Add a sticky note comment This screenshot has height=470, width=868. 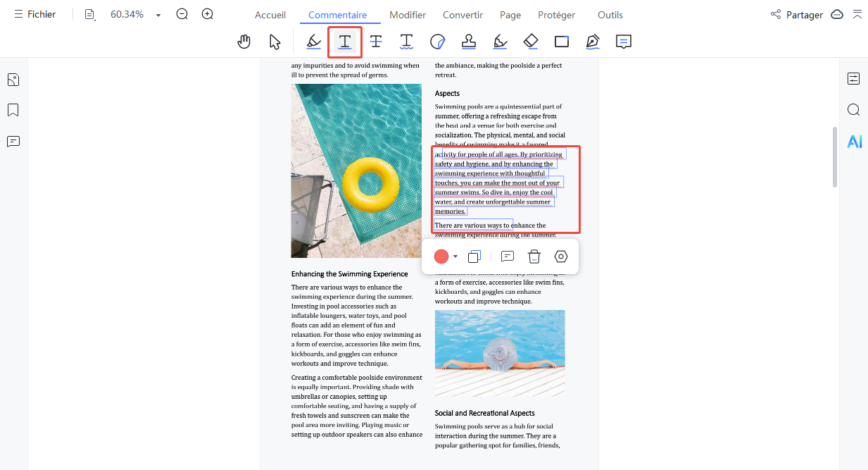tap(623, 42)
